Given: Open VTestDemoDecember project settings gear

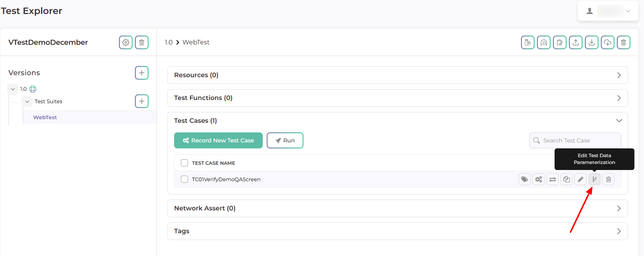Looking at the screenshot, I should click(x=126, y=42).
